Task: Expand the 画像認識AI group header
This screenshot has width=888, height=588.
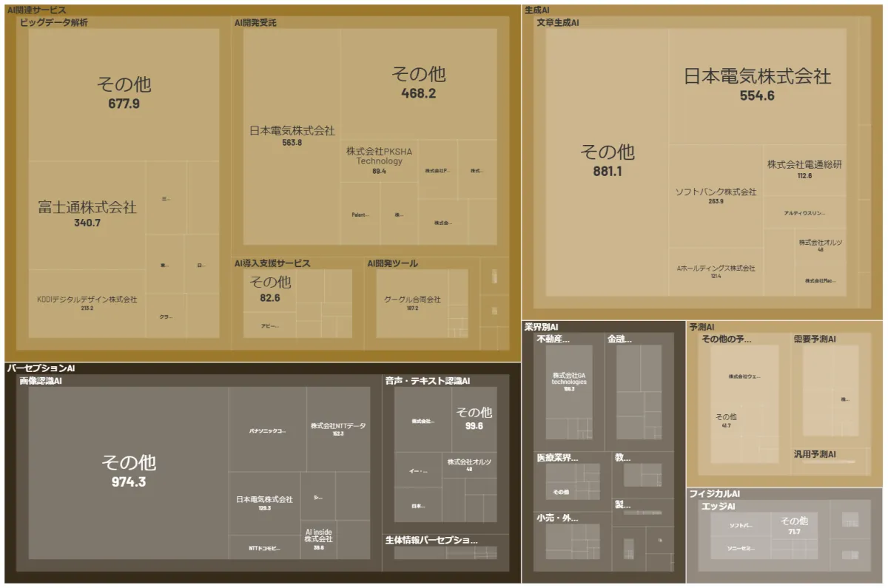Action: point(41,381)
